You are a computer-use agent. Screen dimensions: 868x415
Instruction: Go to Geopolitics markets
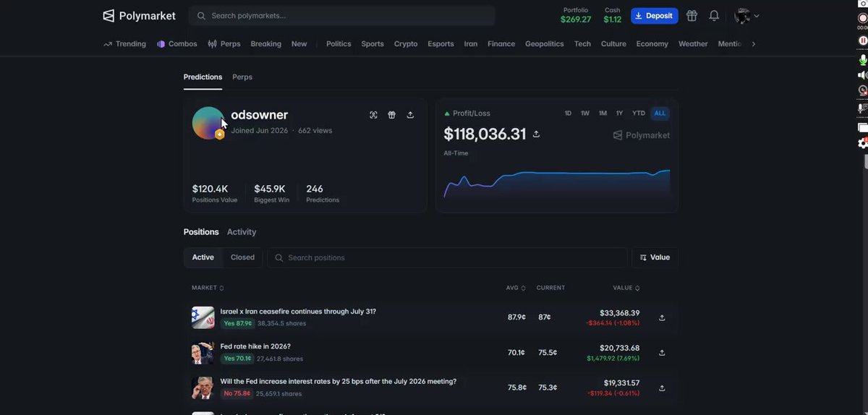point(544,44)
